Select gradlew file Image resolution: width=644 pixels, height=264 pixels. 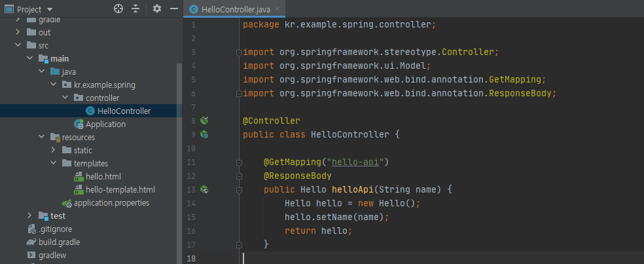point(52,255)
